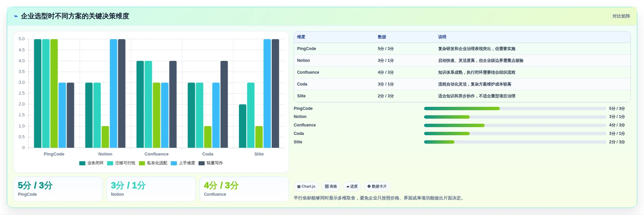Screen dimensions: 644x215
Task: Click Notion's dark 轻量写作 bar
Action: [x=121, y=93]
